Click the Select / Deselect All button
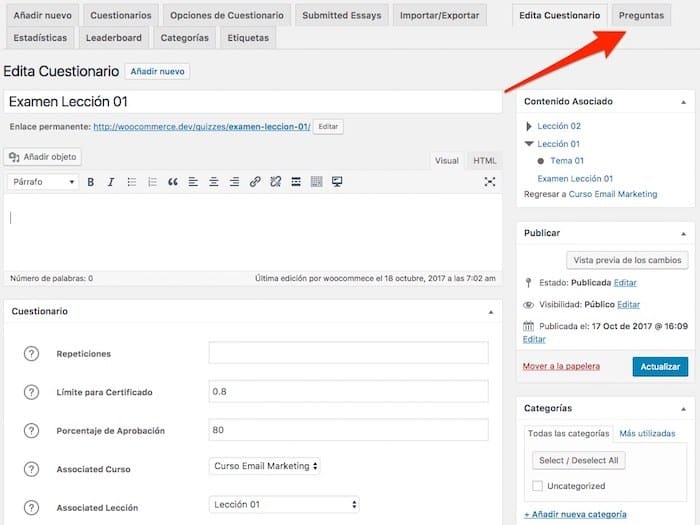 point(579,461)
